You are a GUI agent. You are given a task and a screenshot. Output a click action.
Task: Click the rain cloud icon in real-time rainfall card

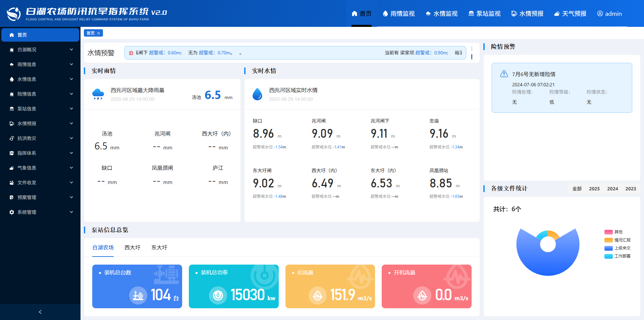point(98,94)
